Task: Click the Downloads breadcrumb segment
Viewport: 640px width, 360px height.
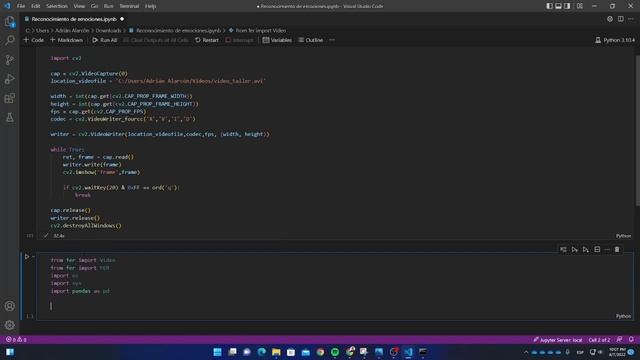Action: 108,31
